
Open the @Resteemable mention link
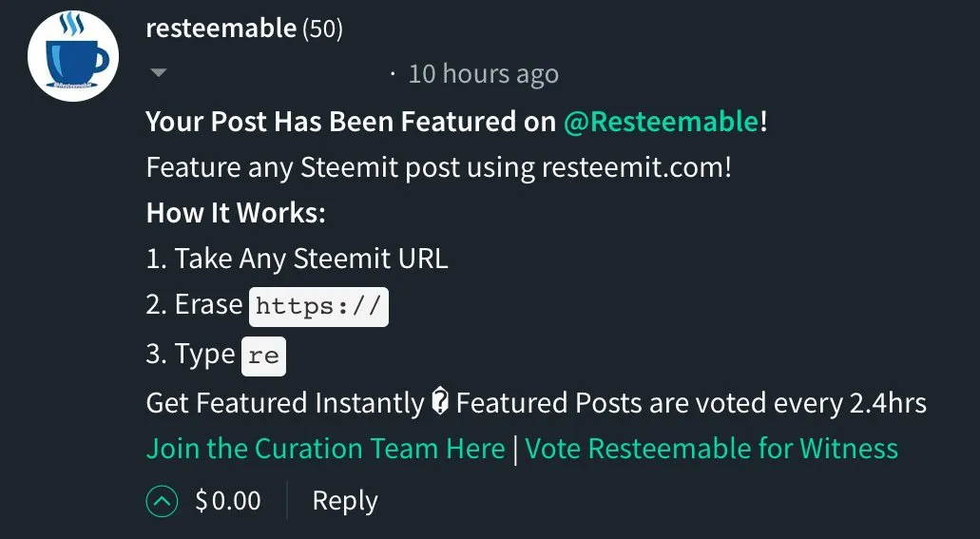click(x=662, y=122)
